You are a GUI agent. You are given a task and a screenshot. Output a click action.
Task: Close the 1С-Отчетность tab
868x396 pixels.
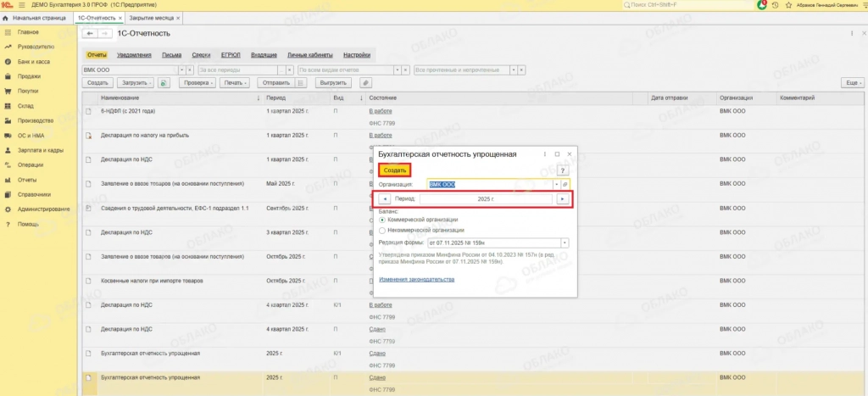tap(120, 19)
